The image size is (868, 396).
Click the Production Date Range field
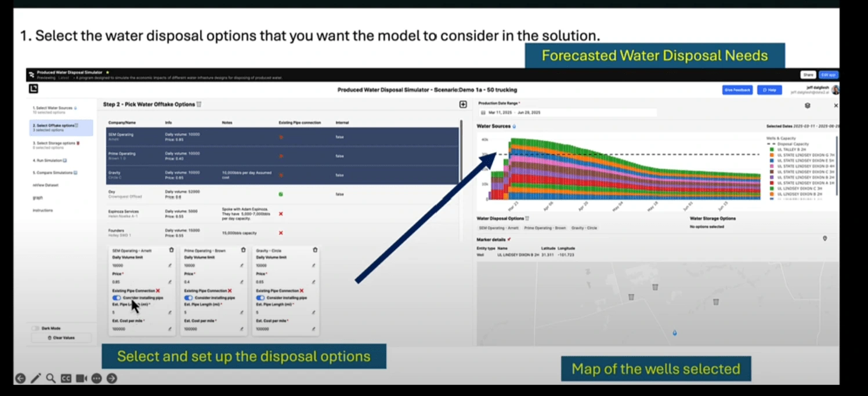coord(568,113)
